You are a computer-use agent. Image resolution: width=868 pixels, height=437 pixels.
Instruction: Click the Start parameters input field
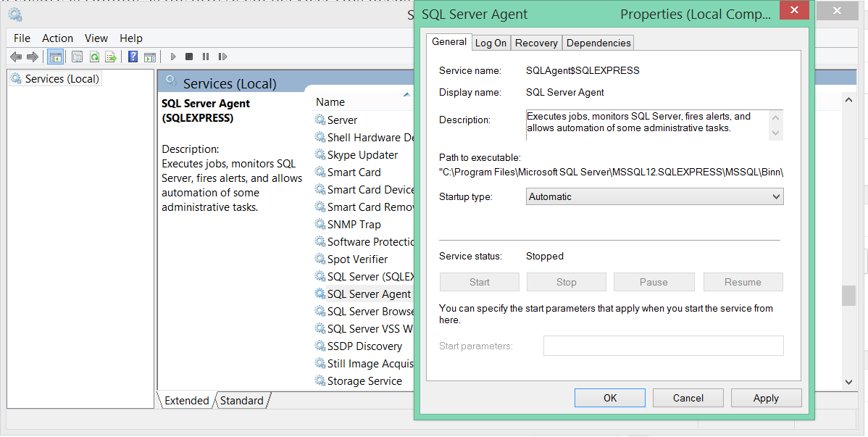663,346
